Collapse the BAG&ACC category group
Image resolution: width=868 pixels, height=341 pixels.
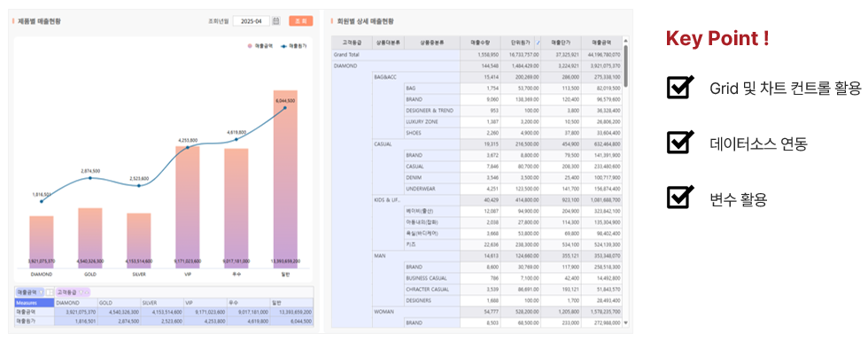pyautogui.click(x=385, y=77)
